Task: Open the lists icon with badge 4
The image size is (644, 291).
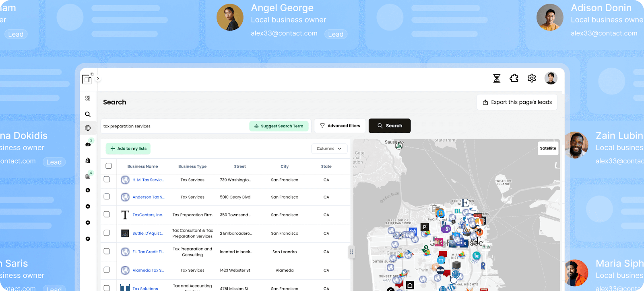Action: (x=88, y=176)
